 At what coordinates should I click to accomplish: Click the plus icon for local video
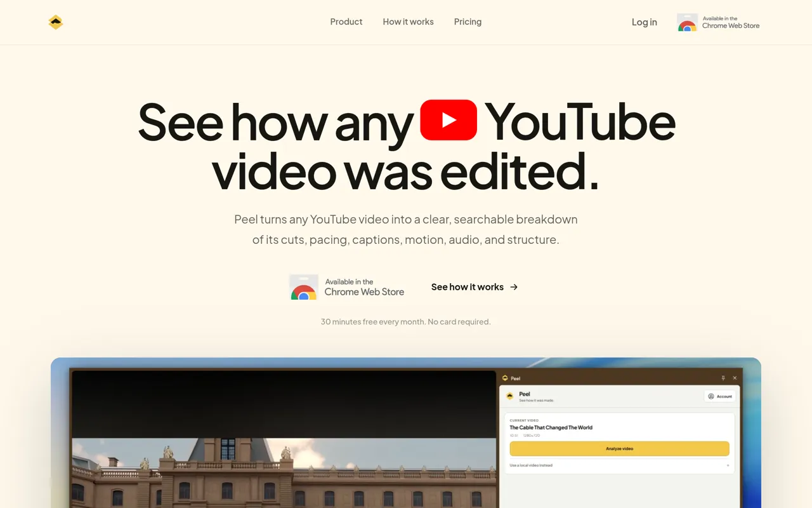point(728,465)
